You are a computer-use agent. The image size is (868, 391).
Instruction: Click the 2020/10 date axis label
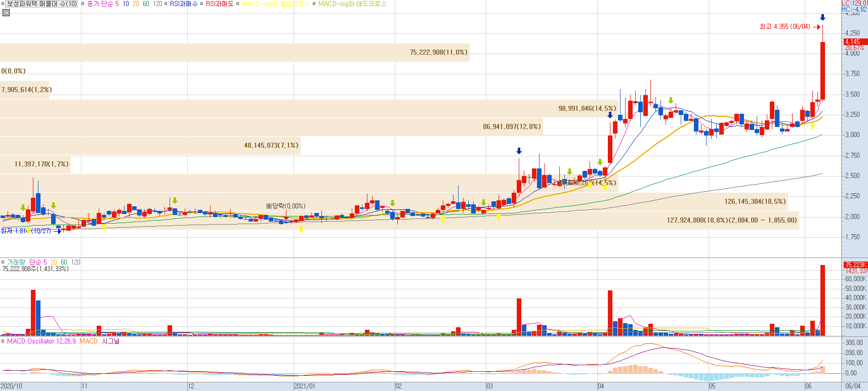click(x=12, y=386)
